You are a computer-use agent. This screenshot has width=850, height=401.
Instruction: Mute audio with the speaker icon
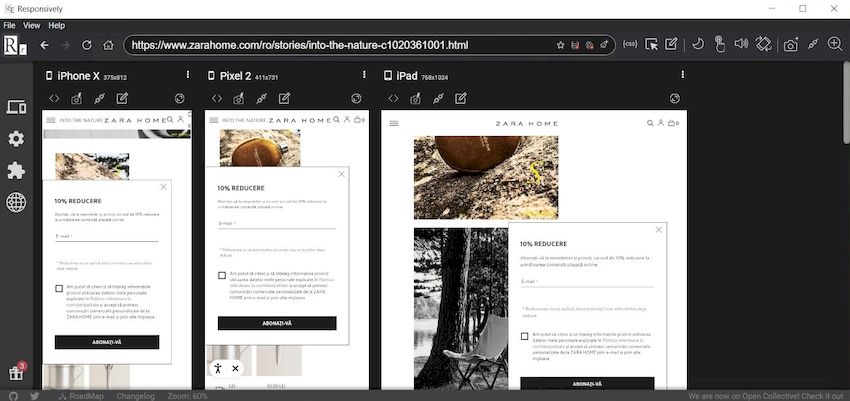[741, 44]
